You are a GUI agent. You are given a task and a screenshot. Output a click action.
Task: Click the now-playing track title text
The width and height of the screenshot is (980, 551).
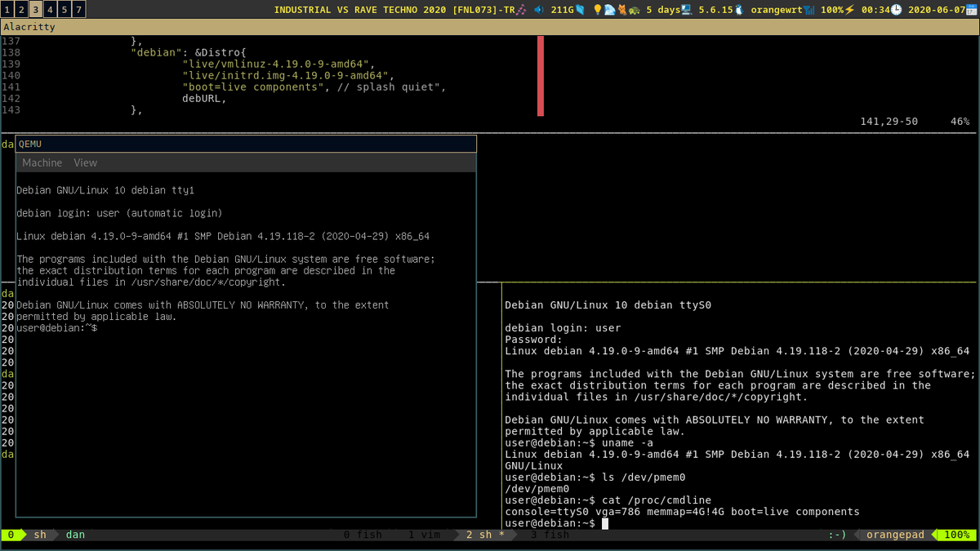pyautogui.click(x=394, y=10)
